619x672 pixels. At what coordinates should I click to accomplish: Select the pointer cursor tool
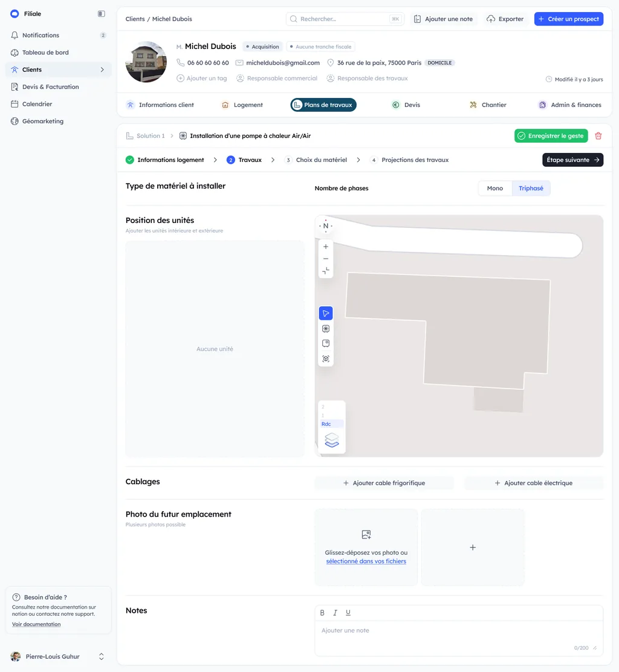[x=326, y=313]
